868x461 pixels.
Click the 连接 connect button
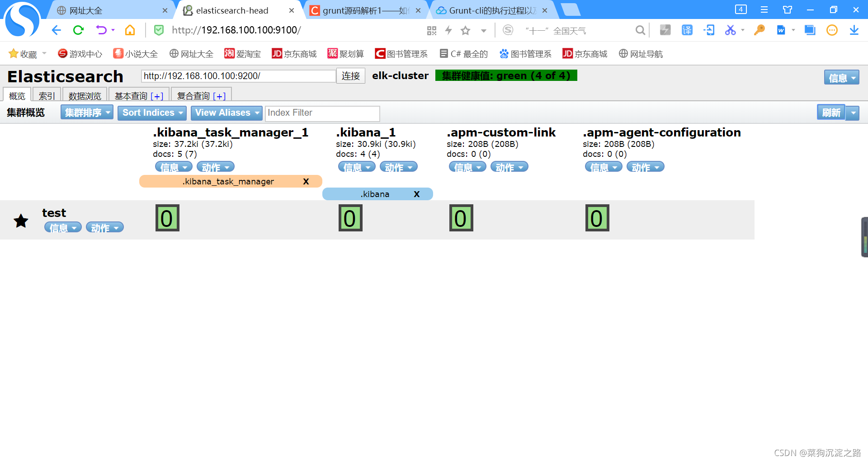(x=350, y=76)
